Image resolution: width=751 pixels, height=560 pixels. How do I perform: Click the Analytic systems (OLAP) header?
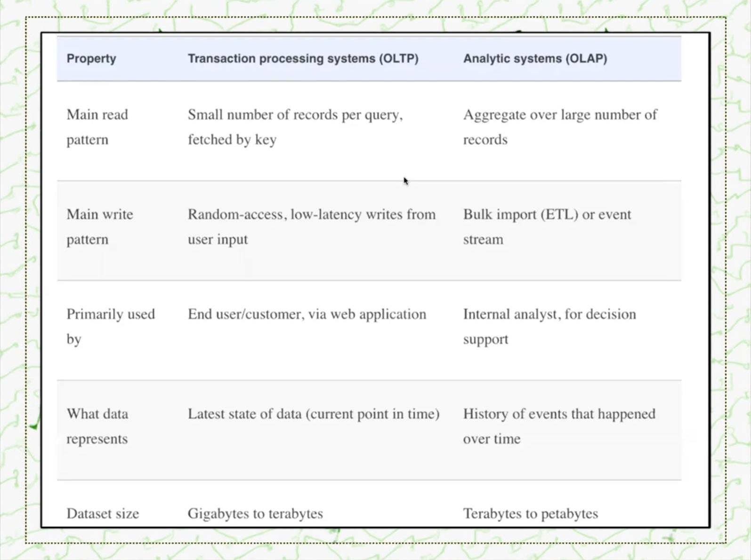(535, 59)
